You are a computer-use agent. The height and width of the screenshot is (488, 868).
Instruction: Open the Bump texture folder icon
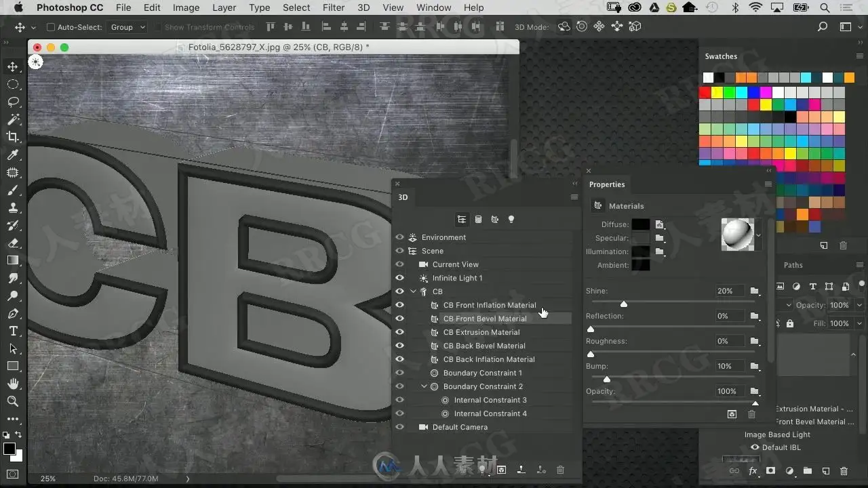click(x=755, y=366)
